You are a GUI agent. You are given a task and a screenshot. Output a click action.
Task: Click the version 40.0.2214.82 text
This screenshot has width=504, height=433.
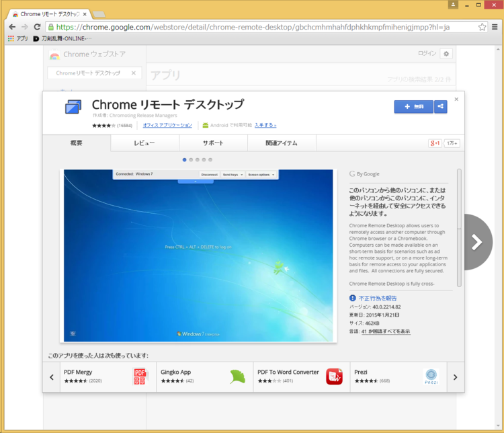tap(386, 307)
